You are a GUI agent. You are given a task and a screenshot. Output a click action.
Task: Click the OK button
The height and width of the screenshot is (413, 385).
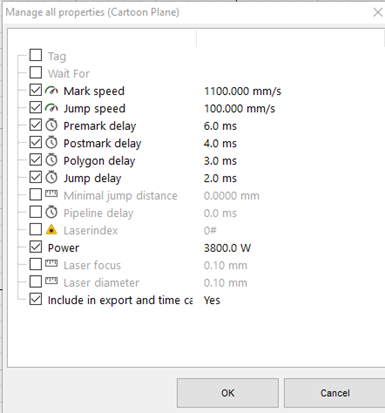[x=228, y=393]
